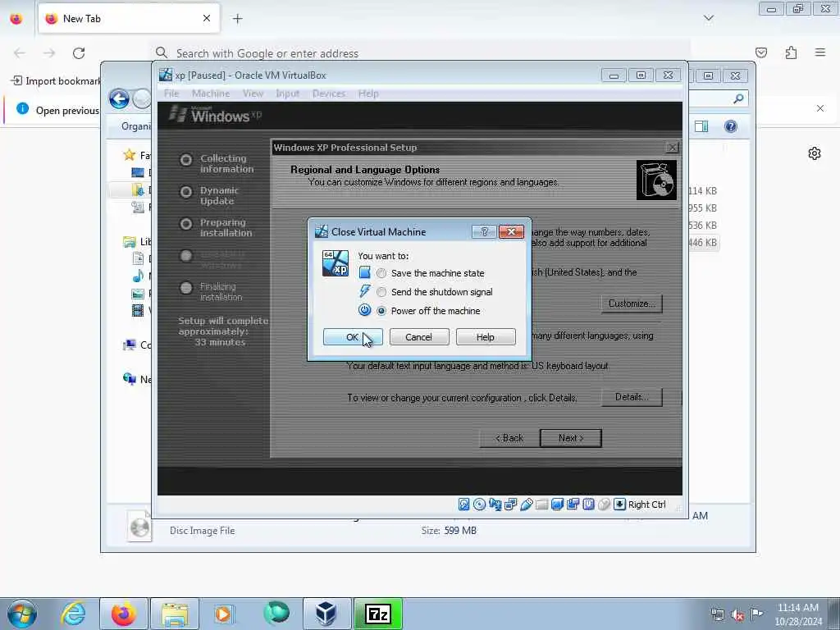Open Action Center flag tray icon

[x=756, y=614]
